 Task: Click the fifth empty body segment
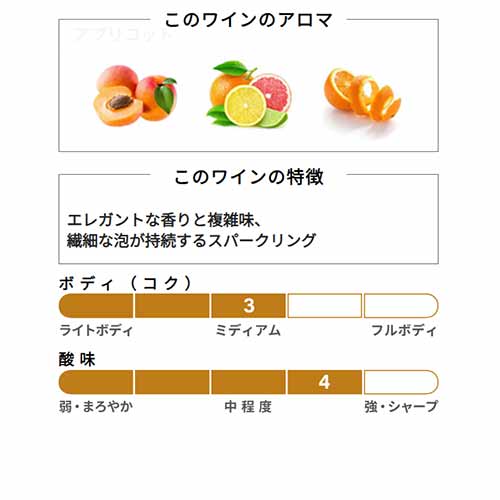[x=401, y=306]
